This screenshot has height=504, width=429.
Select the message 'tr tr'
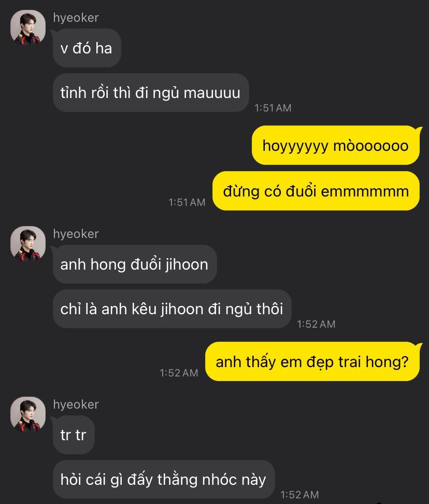coord(74,435)
